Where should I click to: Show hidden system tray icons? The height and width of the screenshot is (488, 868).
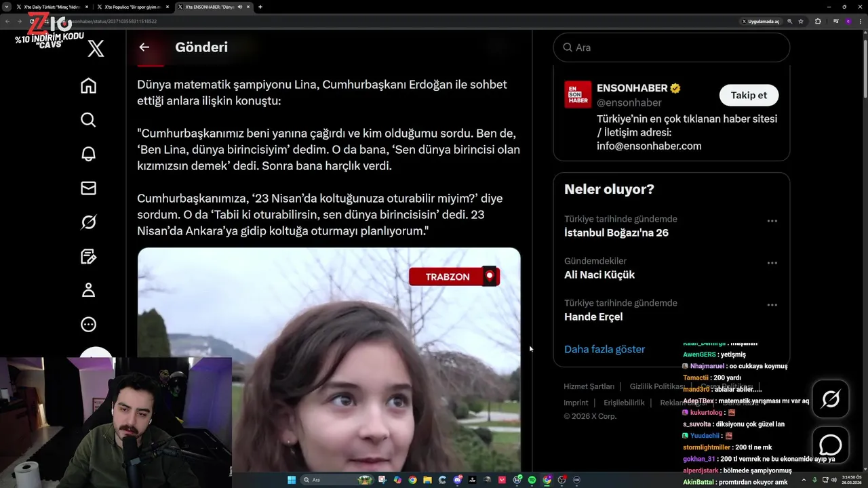click(804, 480)
